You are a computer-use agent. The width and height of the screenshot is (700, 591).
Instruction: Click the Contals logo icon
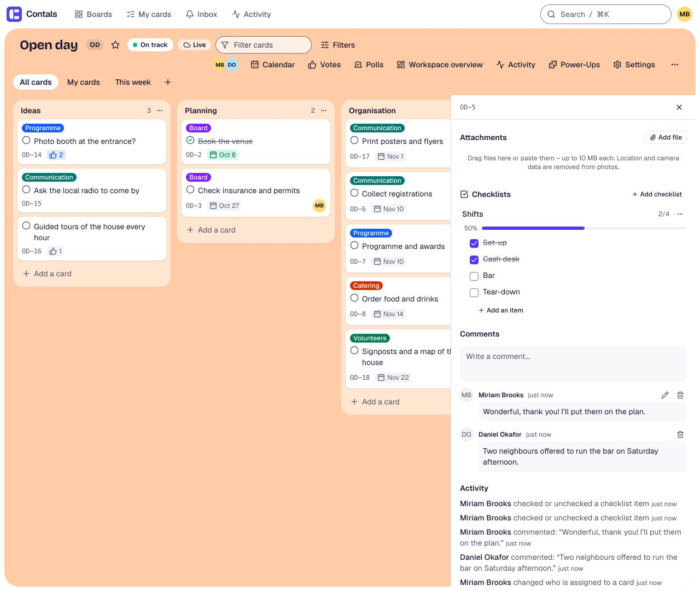click(x=14, y=14)
